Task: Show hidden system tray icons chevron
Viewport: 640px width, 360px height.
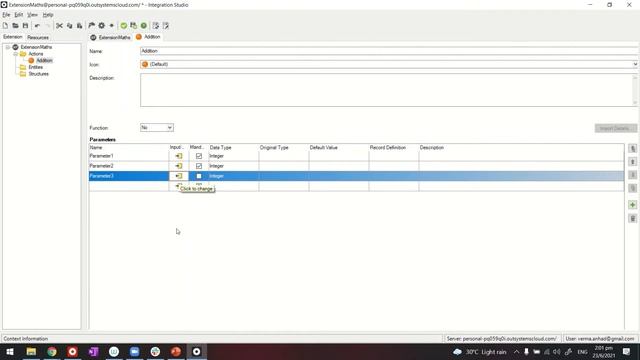Action: tap(516, 352)
